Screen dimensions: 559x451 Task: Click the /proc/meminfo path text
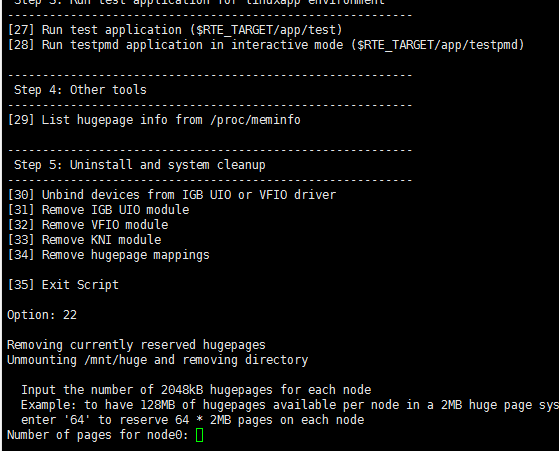click(x=255, y=120)
